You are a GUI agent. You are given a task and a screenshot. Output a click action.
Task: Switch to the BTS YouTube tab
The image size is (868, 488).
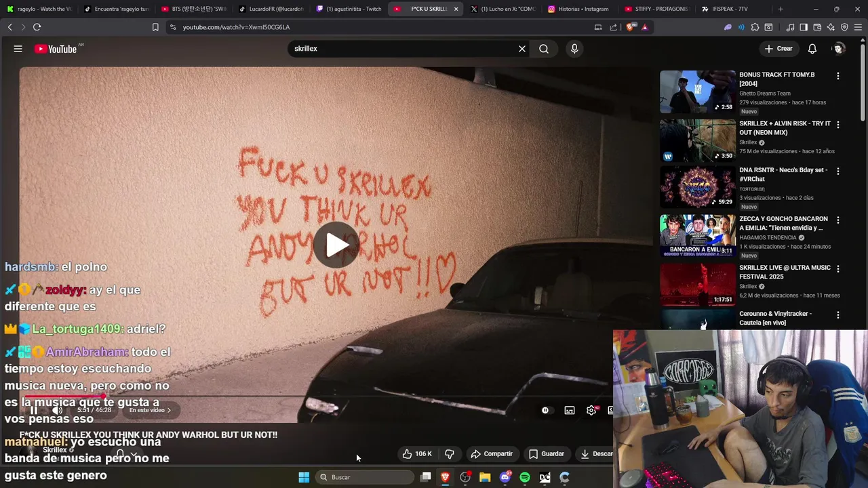coord(193,9)
